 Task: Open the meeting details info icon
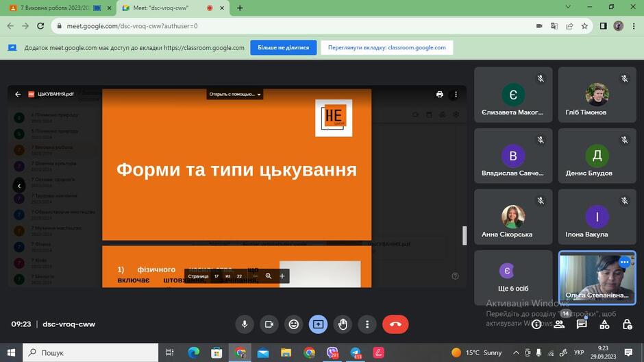tap(536, 324)
